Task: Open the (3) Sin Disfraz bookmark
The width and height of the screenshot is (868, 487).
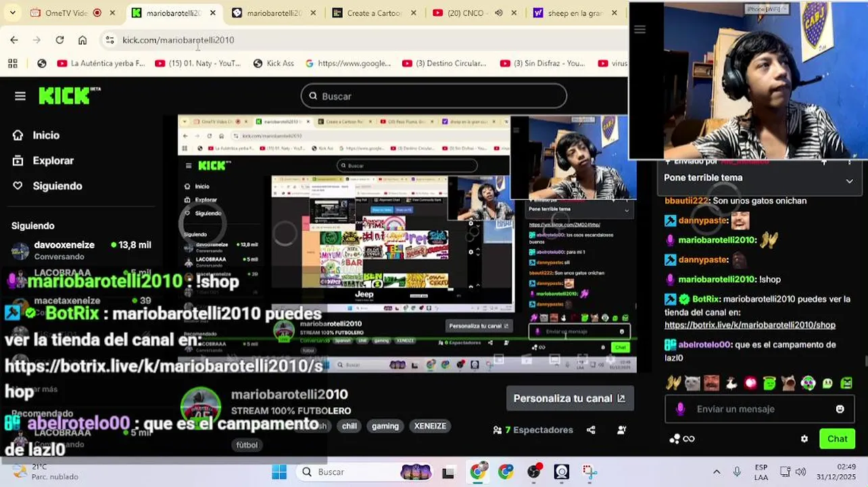Action: tap(543, 63)
